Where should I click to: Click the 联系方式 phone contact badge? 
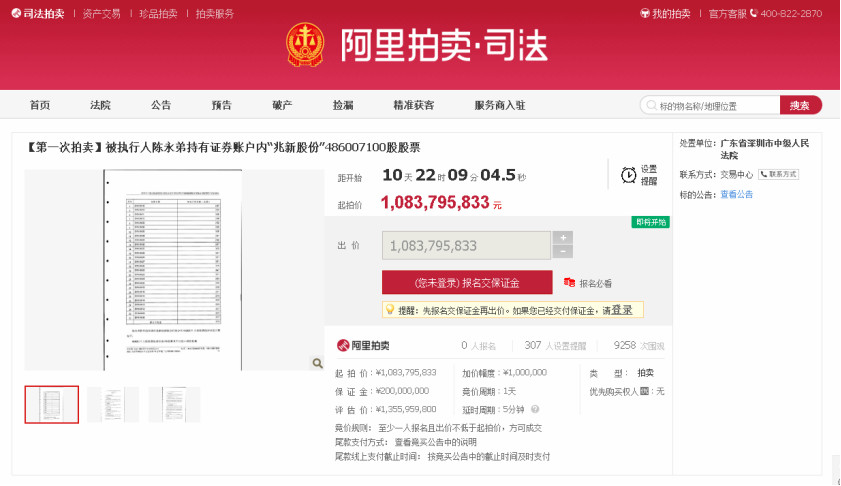(x=778, y=174)
